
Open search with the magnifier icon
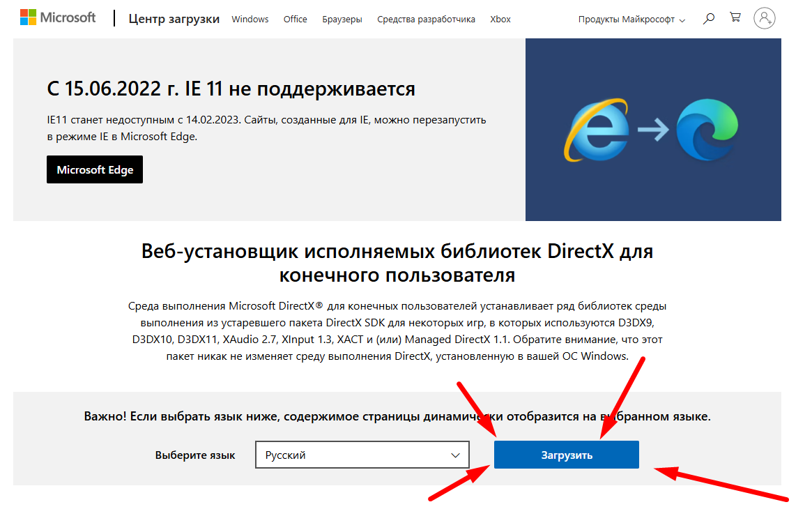[x=709, y=19]
